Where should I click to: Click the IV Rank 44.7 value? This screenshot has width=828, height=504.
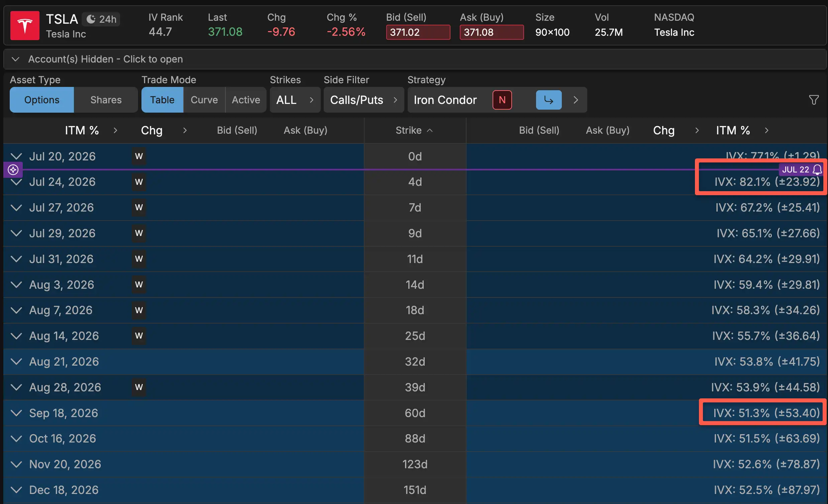tap(160, 32)
